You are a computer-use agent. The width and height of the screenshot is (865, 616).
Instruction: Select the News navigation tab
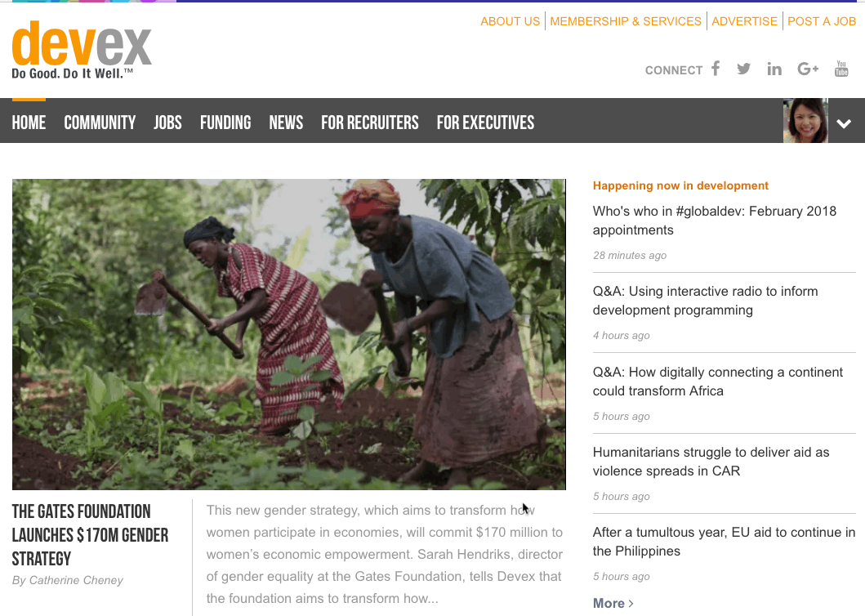point(287,123)
